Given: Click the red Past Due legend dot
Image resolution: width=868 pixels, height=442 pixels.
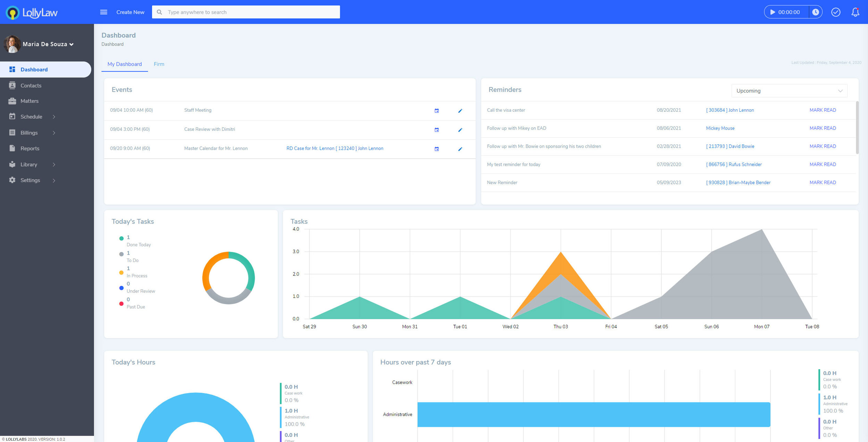Looking at the screenshot, I should click(x=121, y=304).
